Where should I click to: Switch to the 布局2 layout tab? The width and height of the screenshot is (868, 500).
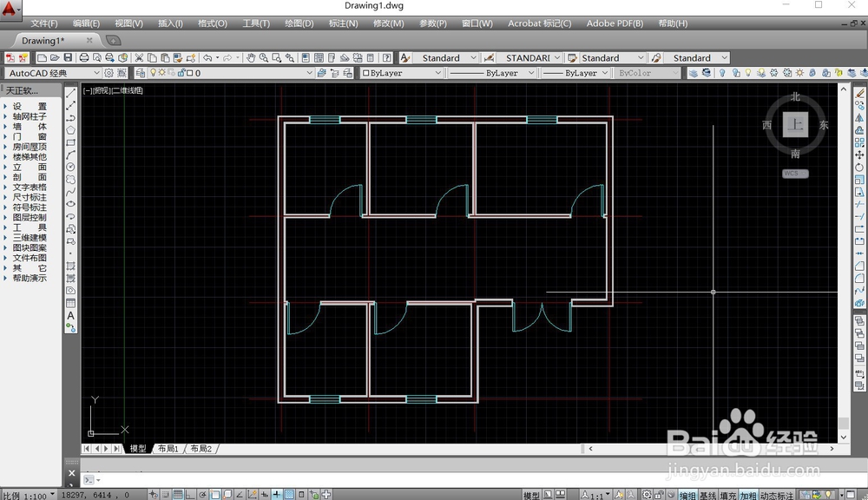201,449
